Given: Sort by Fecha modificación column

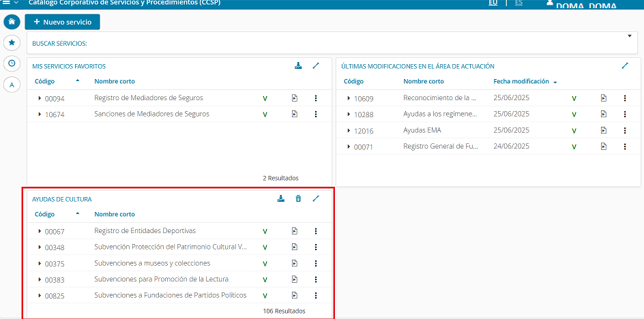Looking at the screenshot, I should pyautogui.click(x=521, y=81).
